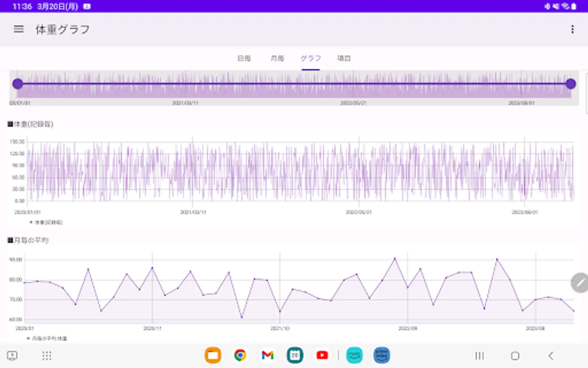The height and width of the screenshot is (368, 588).
Task: Open the app drawer grid icon
Action: pyautogui.click(x=47, y=356)
